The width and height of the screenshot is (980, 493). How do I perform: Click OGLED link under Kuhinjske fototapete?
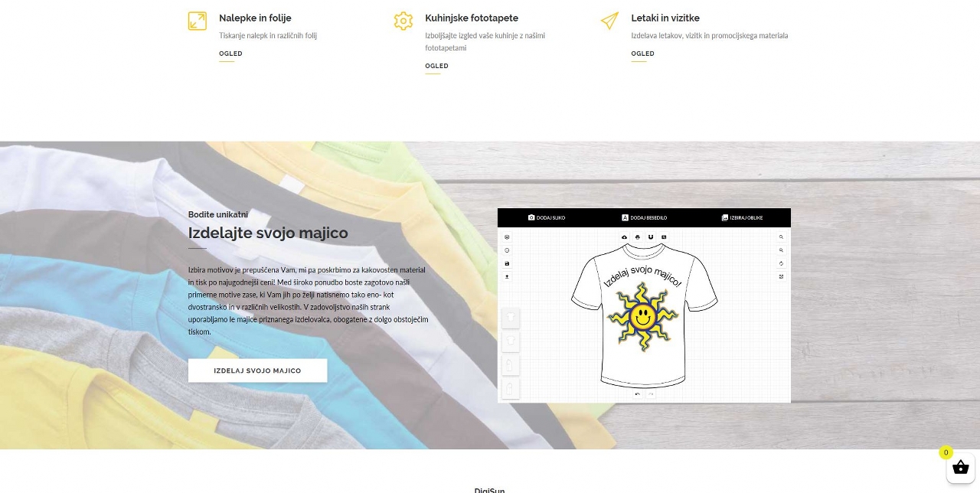436,66
